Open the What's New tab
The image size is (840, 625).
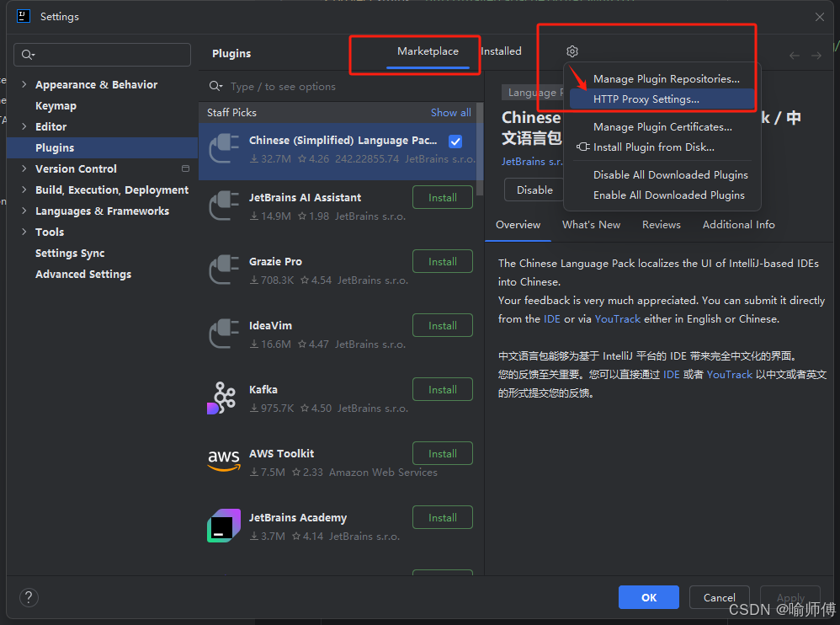click(591, 225)
